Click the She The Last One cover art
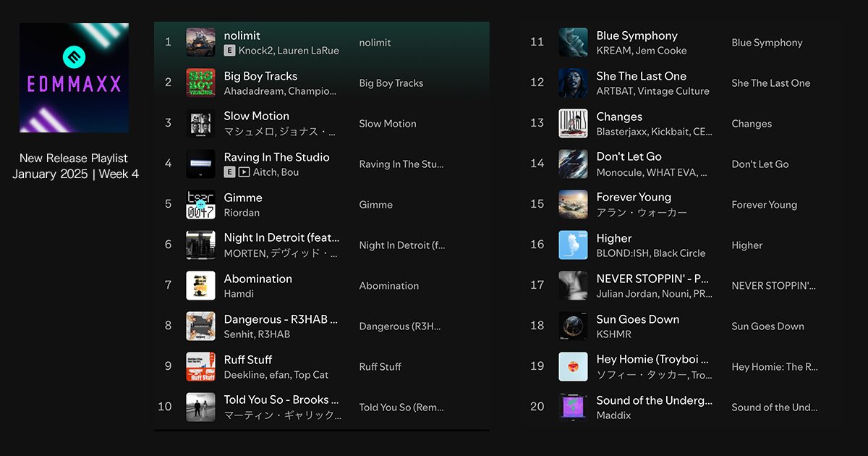The image size is (868, 456). [573, 83]
